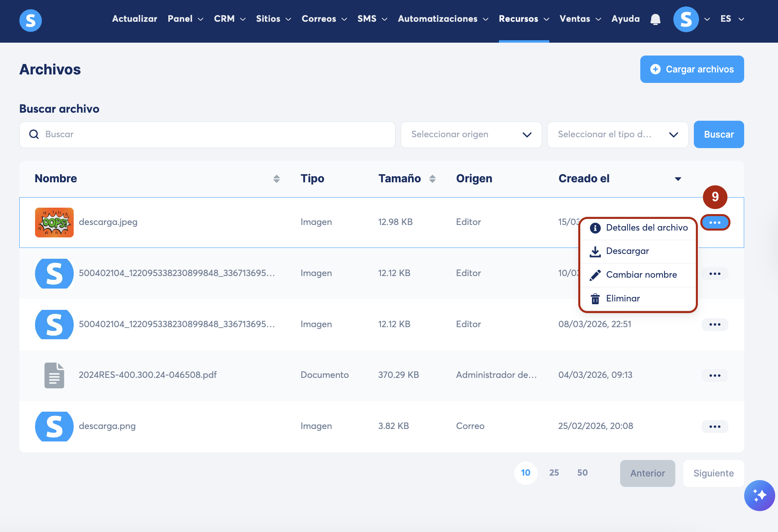Open the three-dots menu for descarga.png
The height and width of the screenshot is (532, 778).
point(715,427)
